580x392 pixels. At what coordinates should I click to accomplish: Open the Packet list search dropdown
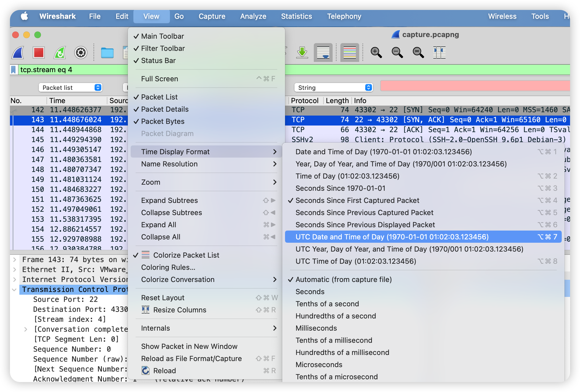pyautogui.click(x=71, y=88)
